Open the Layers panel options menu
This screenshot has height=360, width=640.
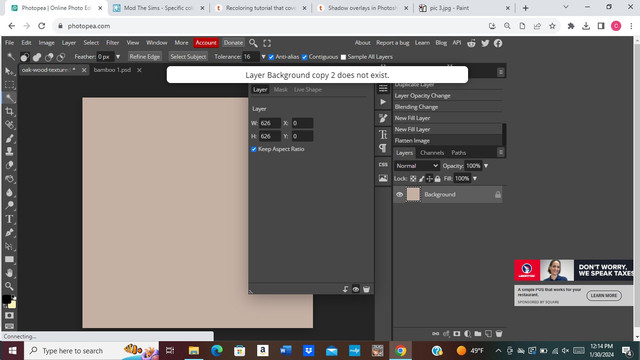coord(501,152)
